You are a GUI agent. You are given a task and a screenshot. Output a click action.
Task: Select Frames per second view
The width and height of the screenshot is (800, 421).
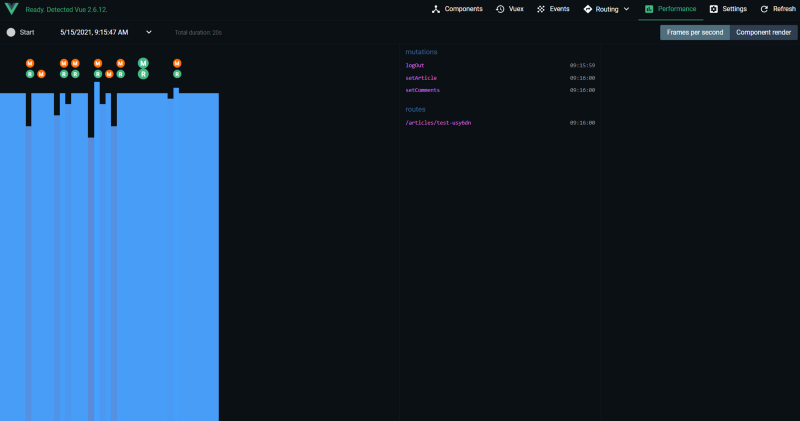tap(694, 33)
